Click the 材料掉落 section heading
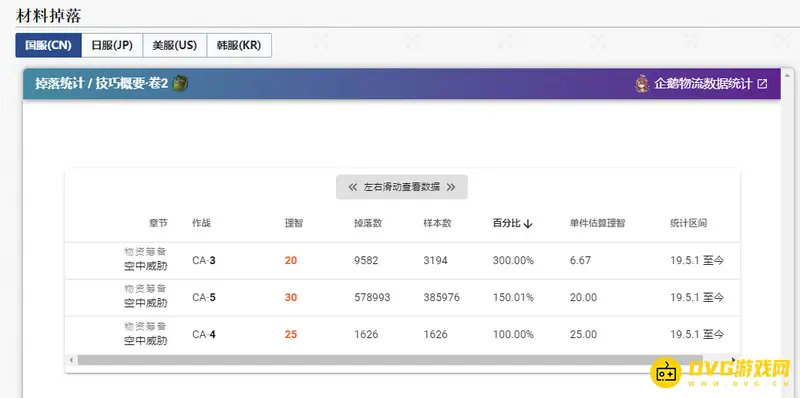800x398 pixels. pos(48,16)
